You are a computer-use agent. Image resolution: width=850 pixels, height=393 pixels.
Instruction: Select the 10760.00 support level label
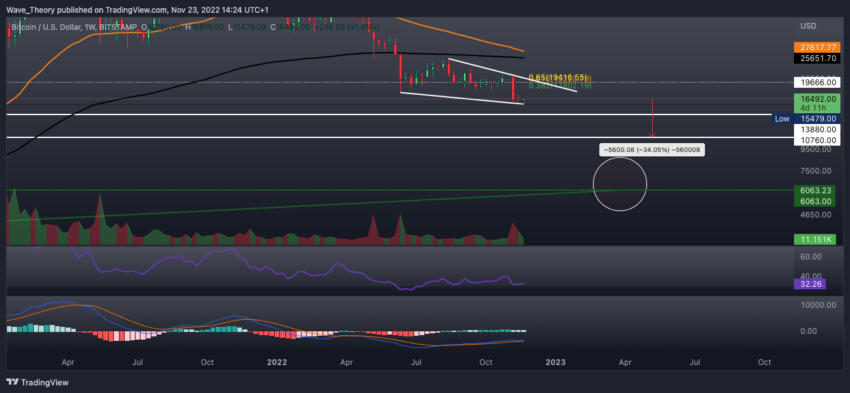coord(814,140)
